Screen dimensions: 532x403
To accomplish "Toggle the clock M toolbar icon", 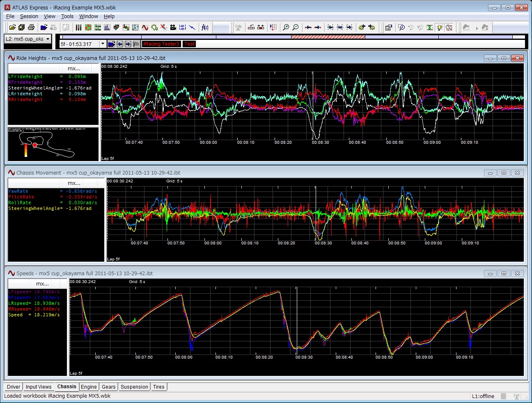I will pyautogui.click(x=449, y=27).
